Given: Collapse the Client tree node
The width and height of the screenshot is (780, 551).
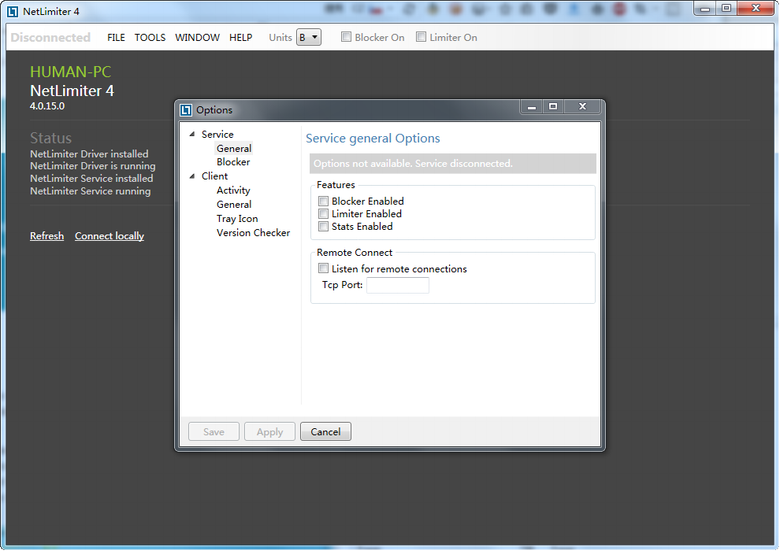Looking at the screenshot, I should tap(192, 176).
